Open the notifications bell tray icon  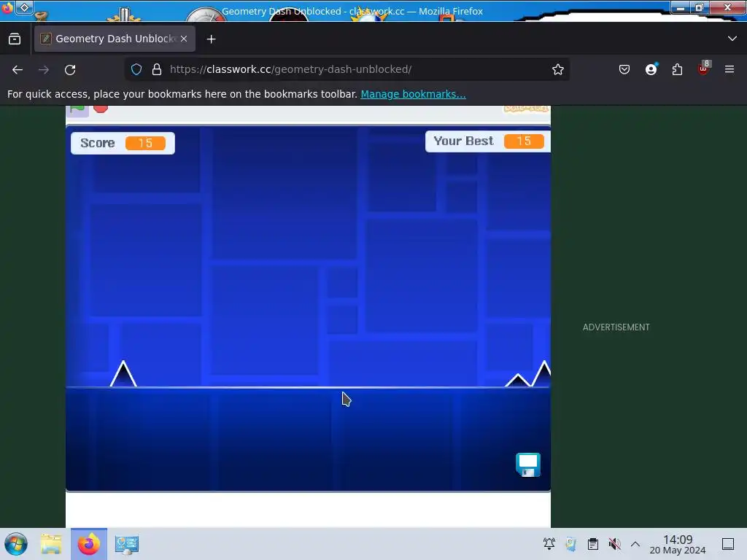click(x=549, y=543)
